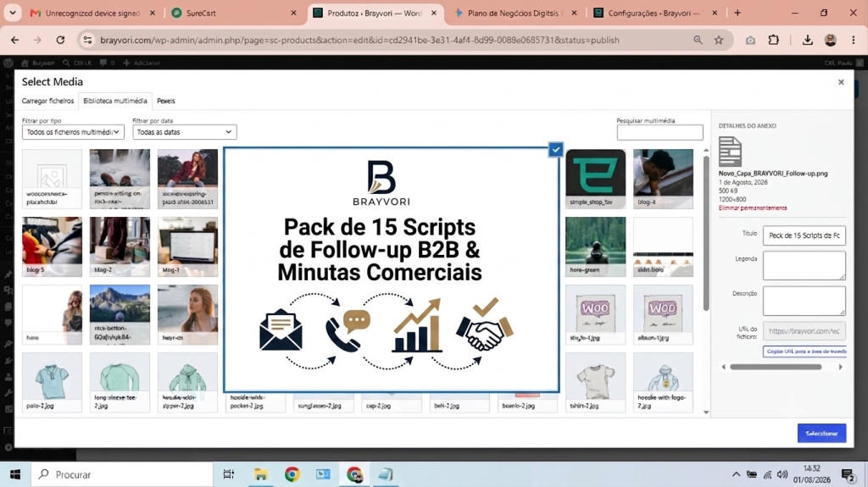Reload the current page
The height and width of the screenshot is (487, 868).
60,40
